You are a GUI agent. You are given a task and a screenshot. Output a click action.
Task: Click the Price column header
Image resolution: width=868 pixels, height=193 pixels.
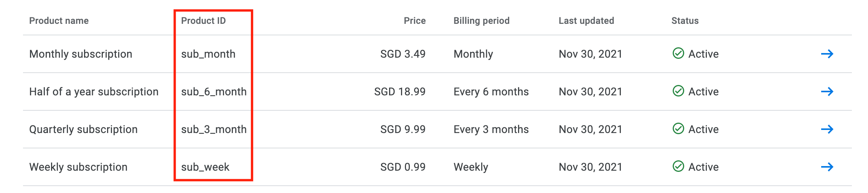[x=414, y=21]
